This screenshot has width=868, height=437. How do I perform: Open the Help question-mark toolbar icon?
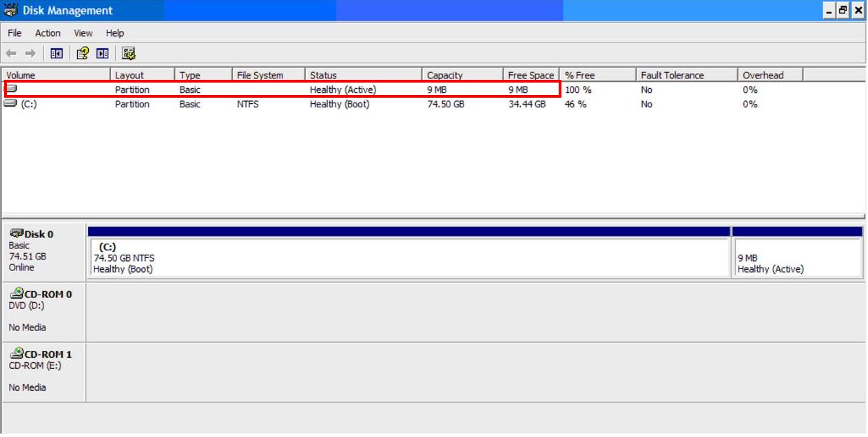coord(83,54)
